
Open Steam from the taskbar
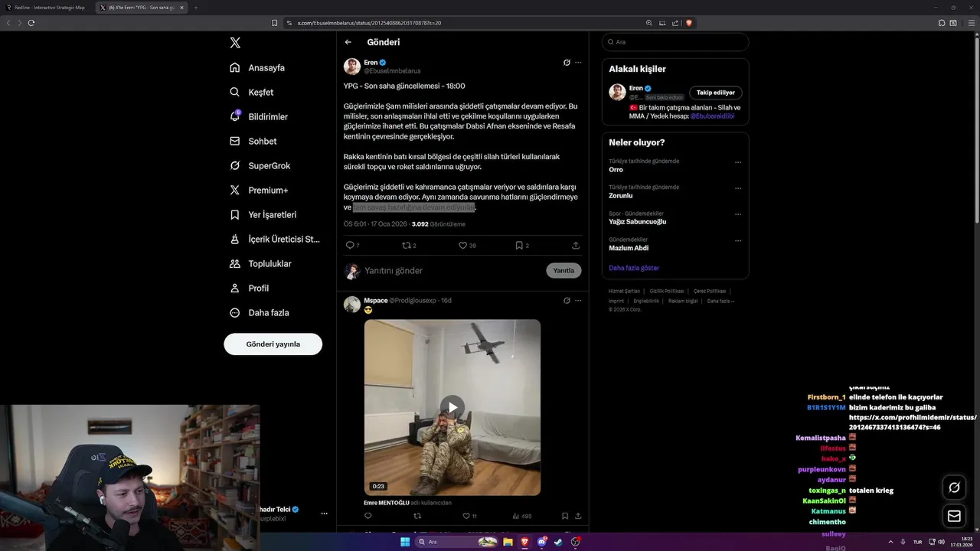(x=558, y=542)
